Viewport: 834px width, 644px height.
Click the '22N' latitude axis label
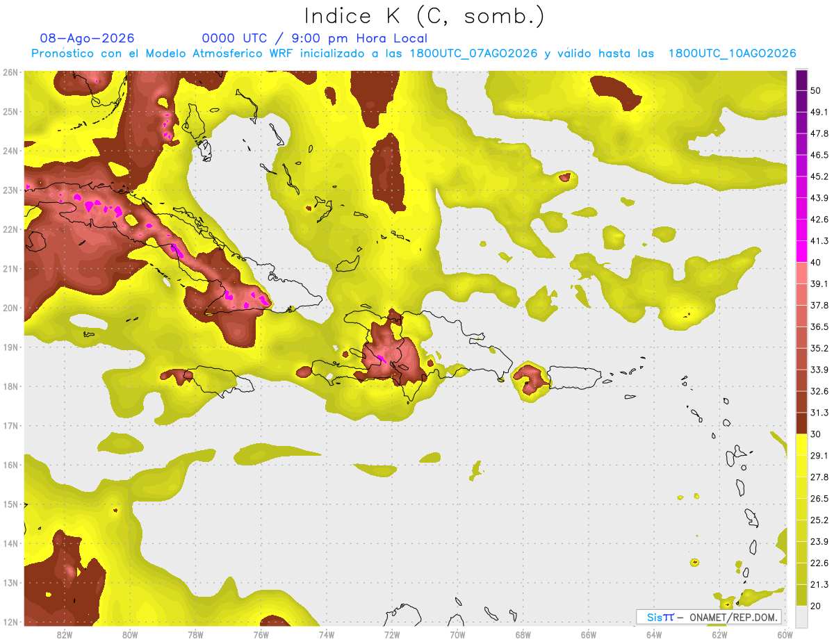click(x=10, y=229)
